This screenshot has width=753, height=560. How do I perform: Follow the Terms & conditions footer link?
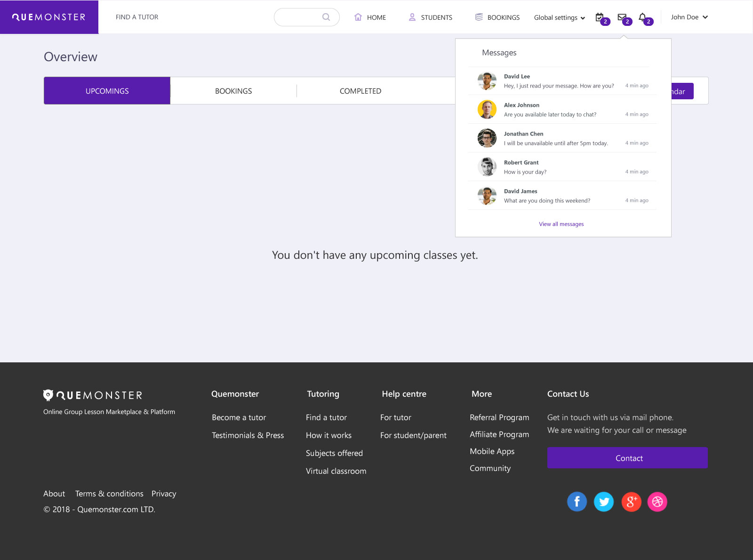tap(109, 494)
